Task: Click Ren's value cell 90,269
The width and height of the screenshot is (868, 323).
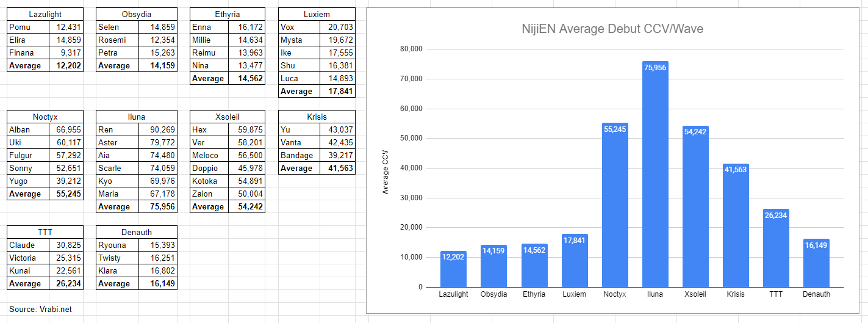Action: coord(159,129)
